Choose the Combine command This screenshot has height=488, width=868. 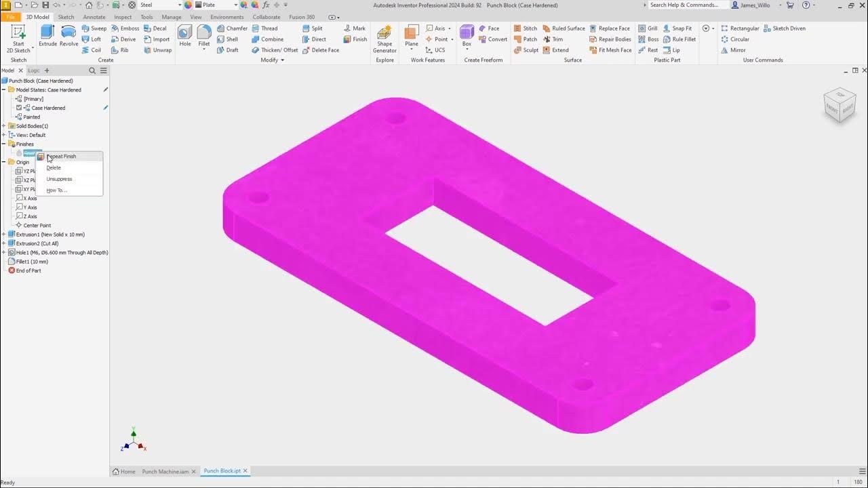tap(267, 39)
